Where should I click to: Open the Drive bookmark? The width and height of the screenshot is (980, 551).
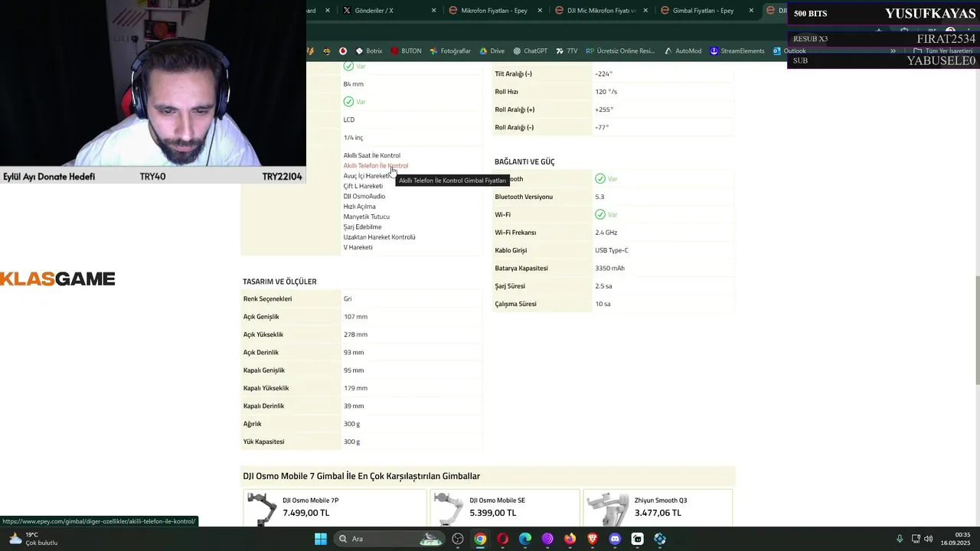point(492,51)
